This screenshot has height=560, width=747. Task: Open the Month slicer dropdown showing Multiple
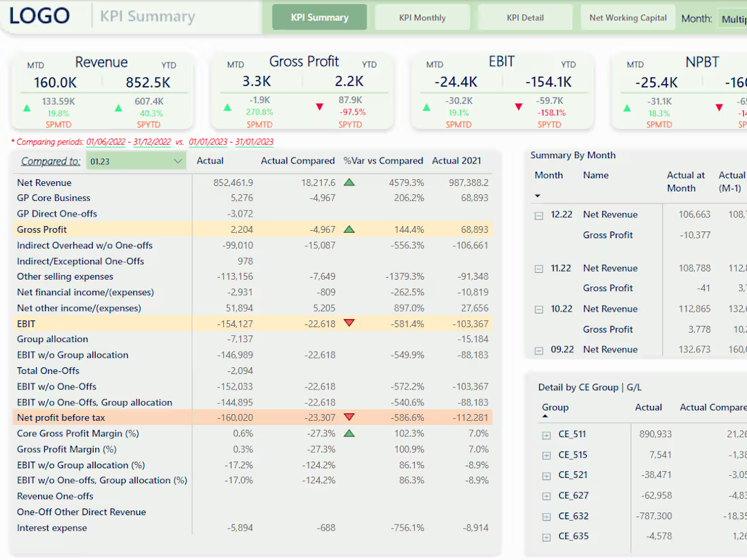pos(735,19)
